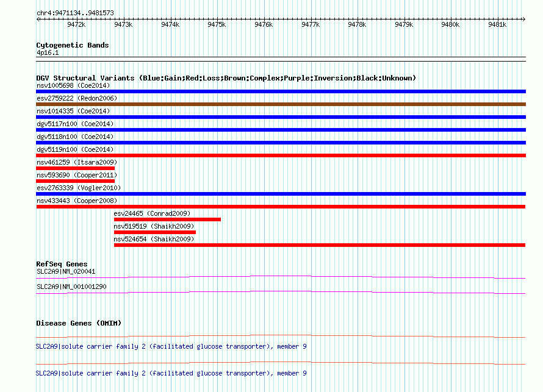Click the nsv524654 (Shaikh2009) label
Image resolution: width=543 pixels, height=392 pixels.
tap(154, 239)
